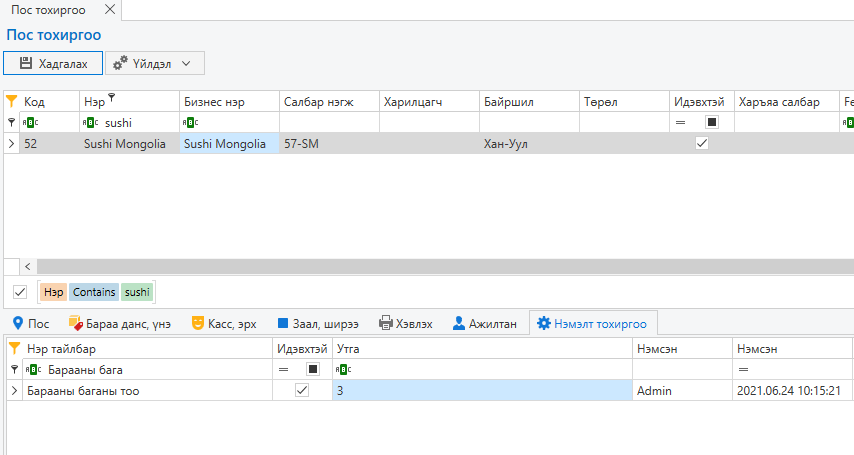This screenshot has width=854, height=455.
Task: Click Нэр field in filter expression
Action: click(x=53, y=292)
